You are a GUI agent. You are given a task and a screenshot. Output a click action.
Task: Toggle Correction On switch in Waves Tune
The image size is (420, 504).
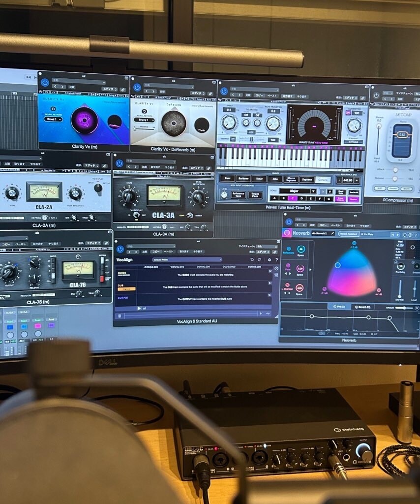349,113
